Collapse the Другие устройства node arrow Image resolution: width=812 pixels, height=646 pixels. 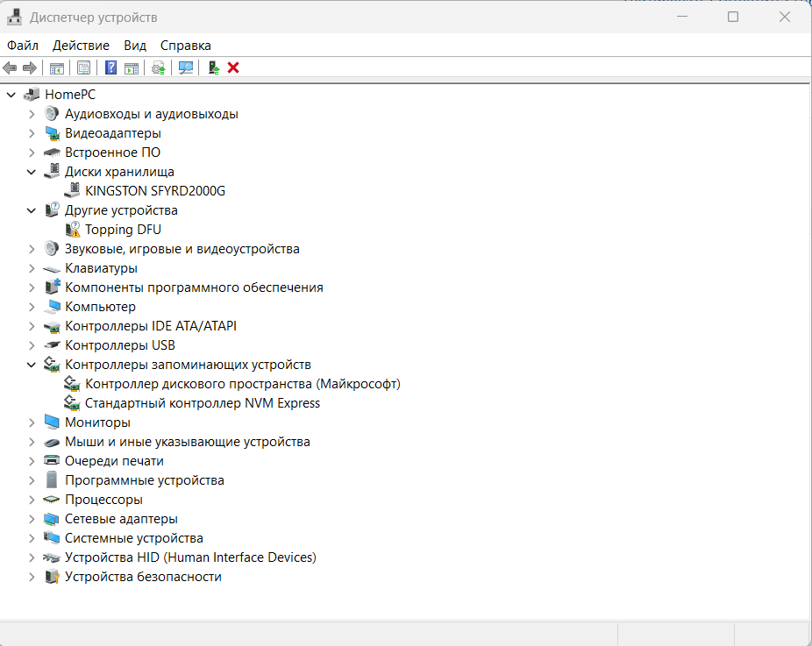coord(32,210)
